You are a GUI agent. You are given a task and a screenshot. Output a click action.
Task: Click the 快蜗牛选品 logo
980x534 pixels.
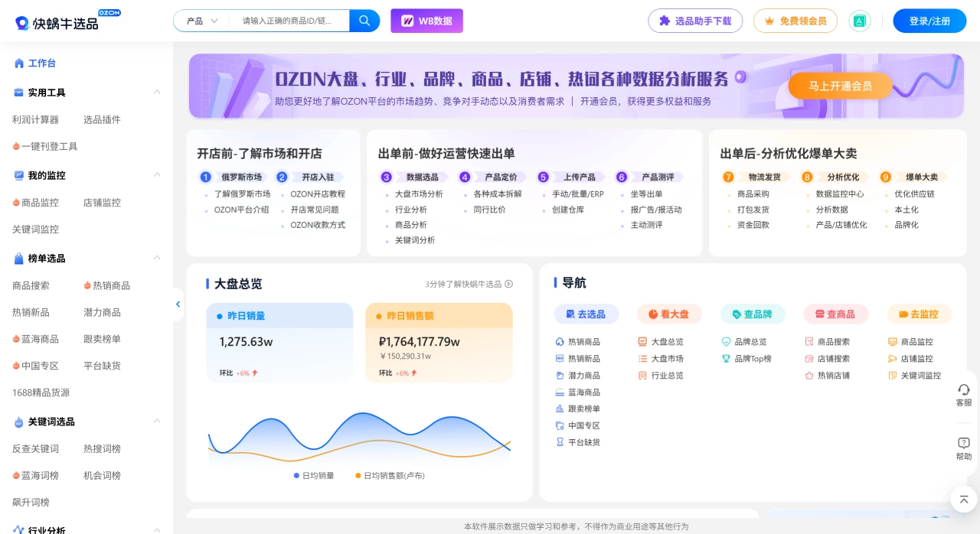tap(67, 21)
